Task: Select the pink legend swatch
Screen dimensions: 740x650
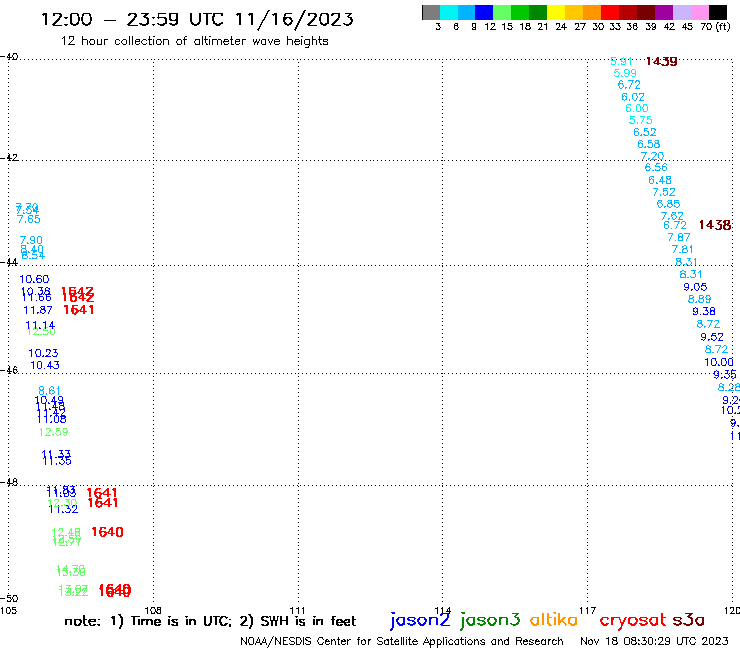Action: (x=699, y=12)
